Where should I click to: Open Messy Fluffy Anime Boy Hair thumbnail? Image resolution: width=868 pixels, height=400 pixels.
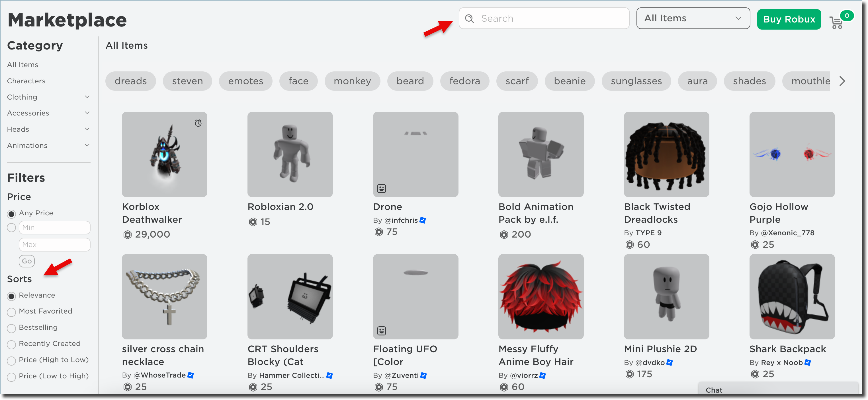[x=541, y=297]
